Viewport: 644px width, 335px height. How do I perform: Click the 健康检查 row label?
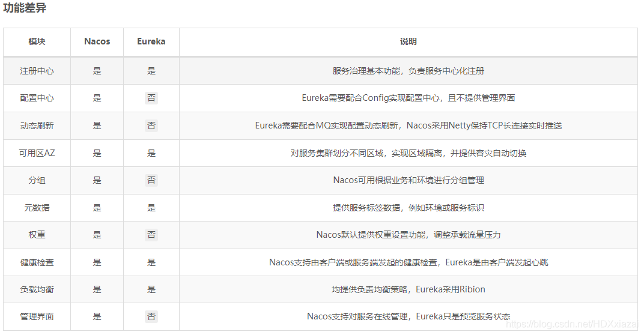[37, 262]
